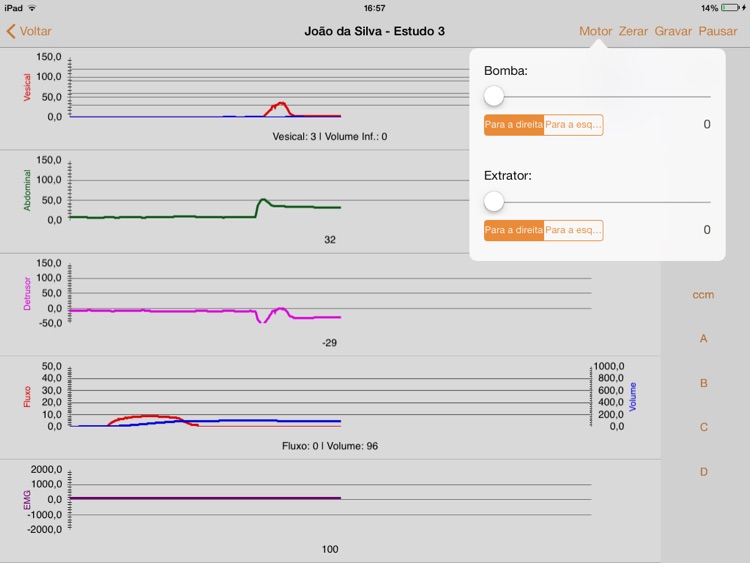Click the Abdominal axis label

pos(27,190)
